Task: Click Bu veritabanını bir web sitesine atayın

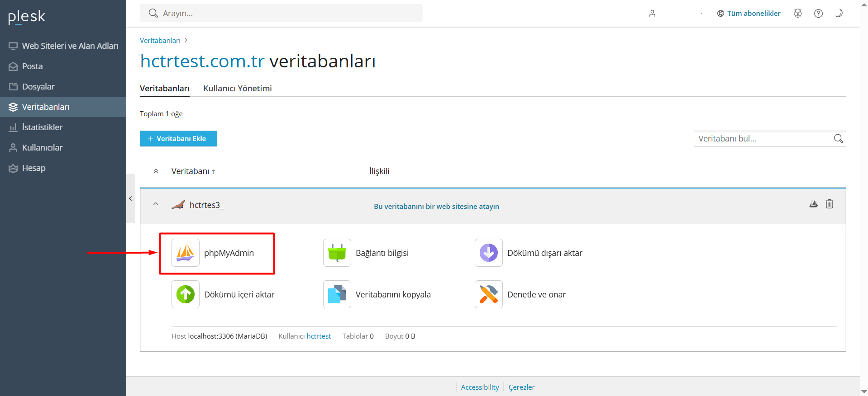Action: pyautogui.click(x=436, y=206)
